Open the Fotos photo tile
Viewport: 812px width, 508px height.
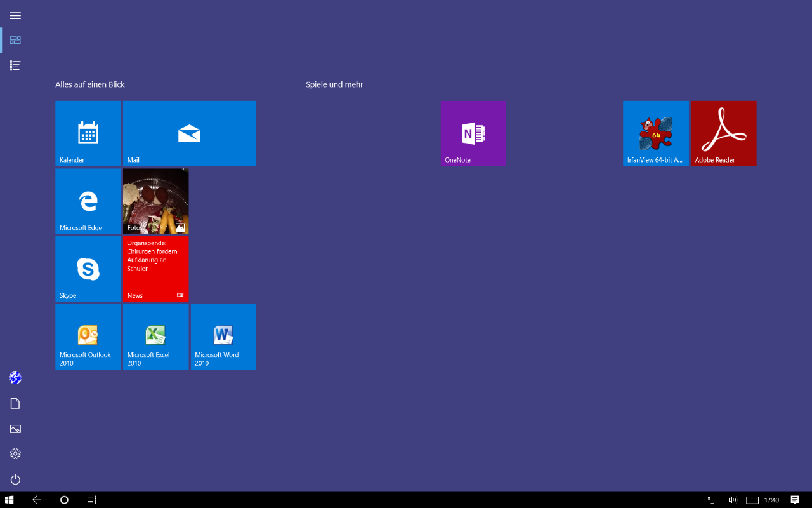click(156, 201)
